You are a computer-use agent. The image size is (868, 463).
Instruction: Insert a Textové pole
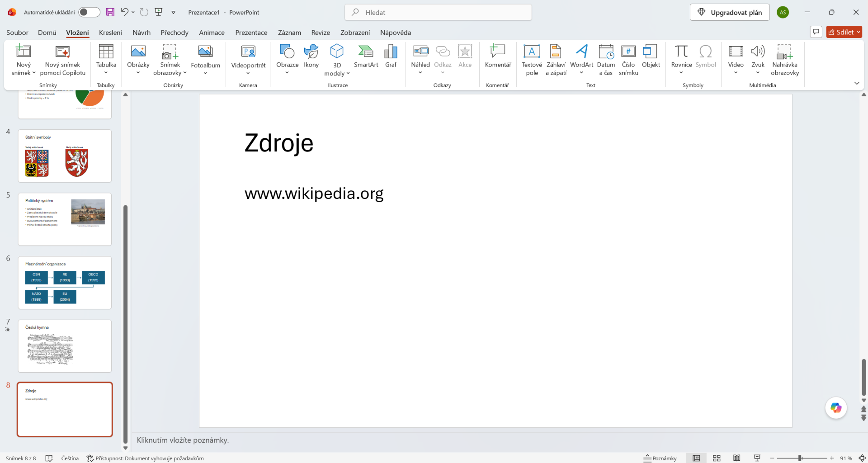point(532,59)
